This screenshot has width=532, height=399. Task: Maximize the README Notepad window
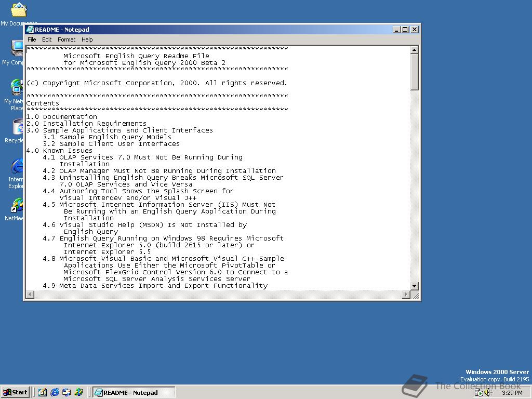coord(405,30)
